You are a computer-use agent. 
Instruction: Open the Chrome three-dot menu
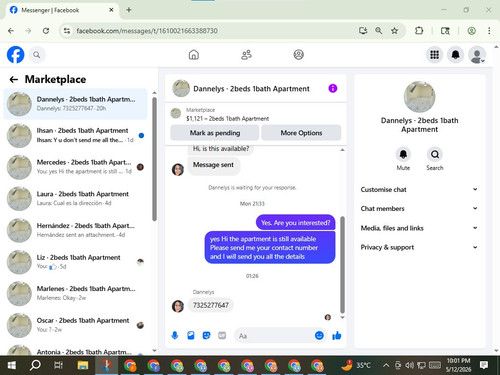[489, 31]
